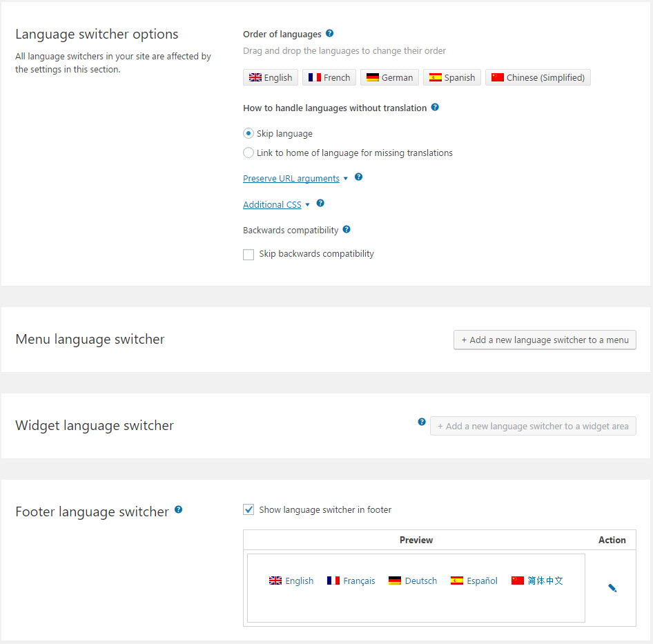Add a new language switcher to a menu

pos(545,340)
